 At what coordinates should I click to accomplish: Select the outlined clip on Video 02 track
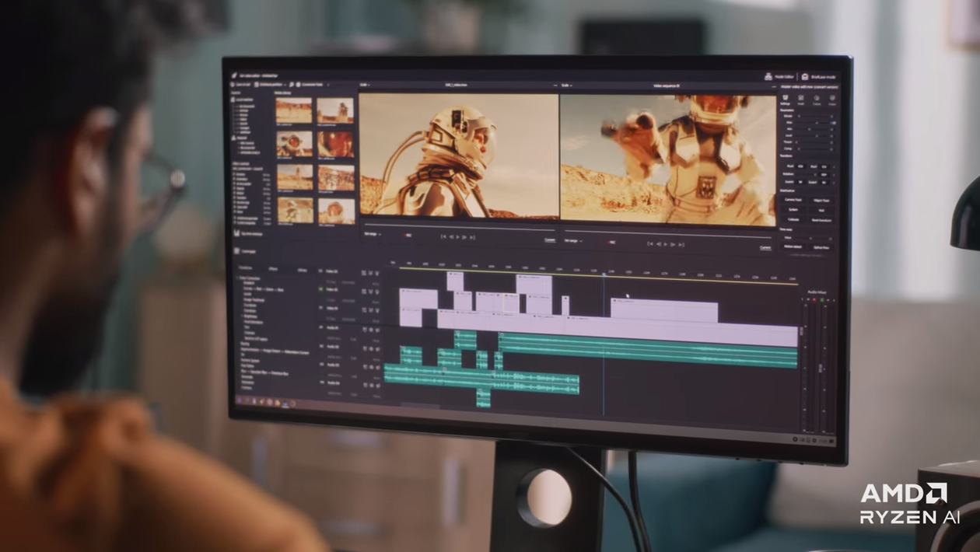point(511,303)
